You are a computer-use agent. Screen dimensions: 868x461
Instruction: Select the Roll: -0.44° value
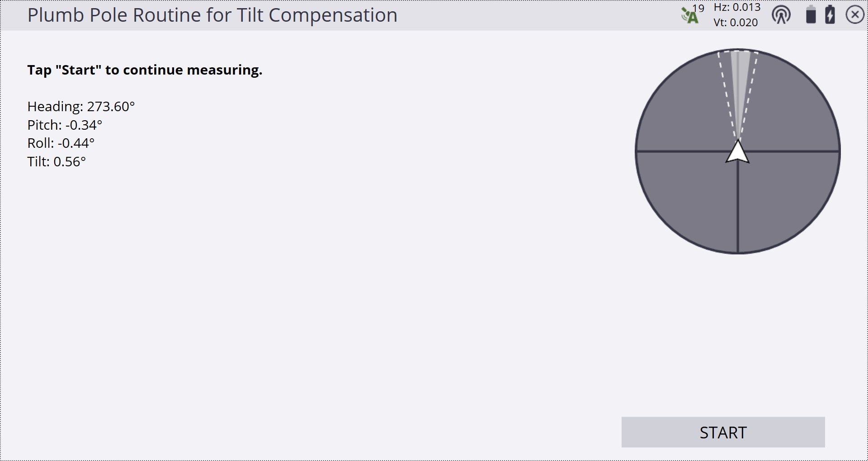point(61,143)
